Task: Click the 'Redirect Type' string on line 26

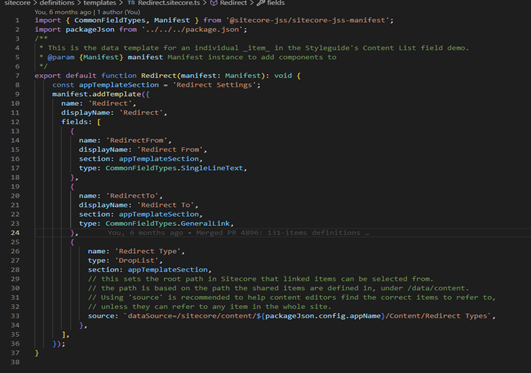Action: [148, 251]
